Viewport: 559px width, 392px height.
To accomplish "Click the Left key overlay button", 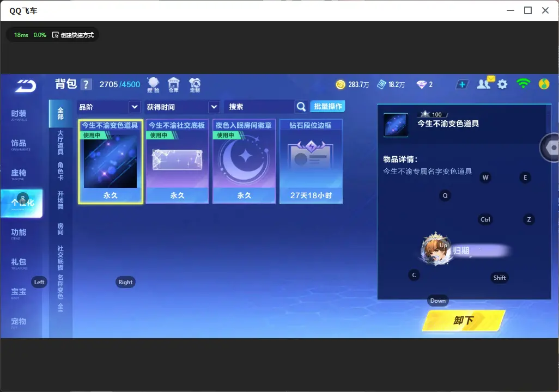I will pos(39,282).
